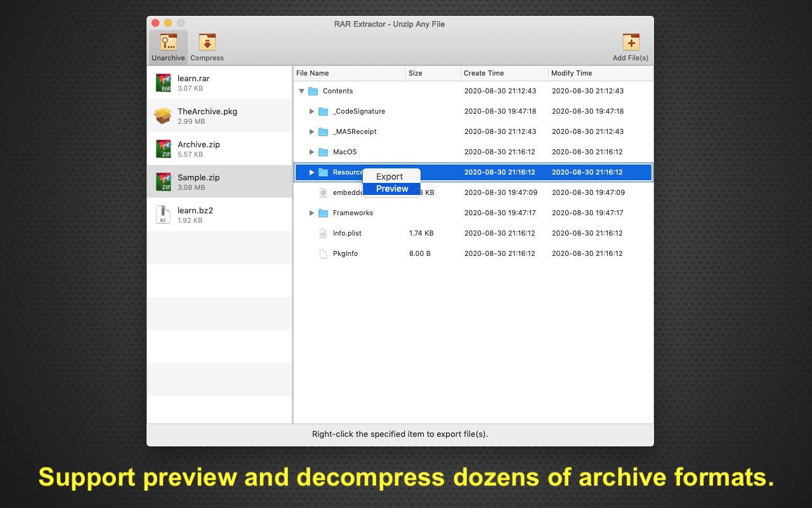The width and height of the screenshot is (812, 508).
Task: Click learn.rar size 3.07 KB
Action: click(x=190, y=88)
